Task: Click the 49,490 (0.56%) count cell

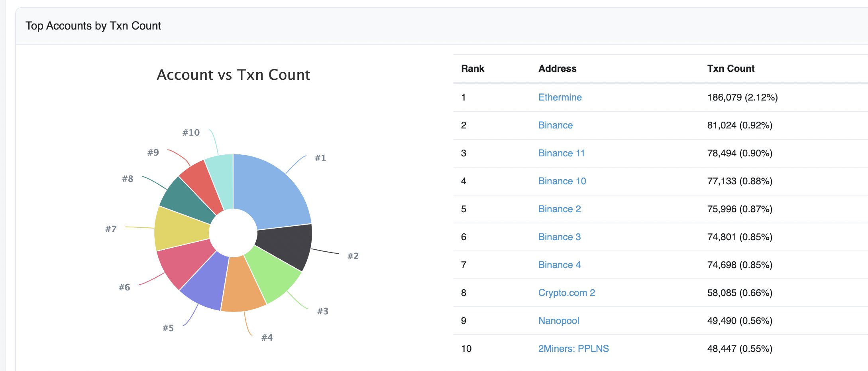Action: pyautogui.click(x=740, y=321)
